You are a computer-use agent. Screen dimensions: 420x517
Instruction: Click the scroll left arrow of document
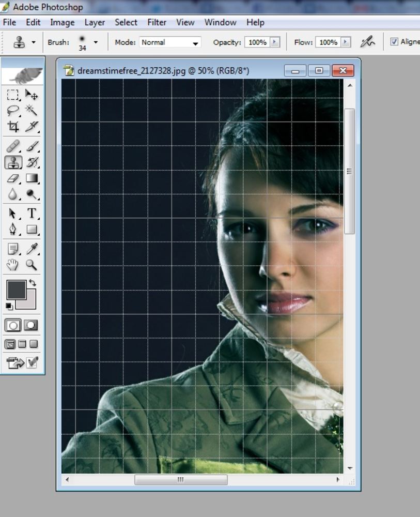point(67,479)
